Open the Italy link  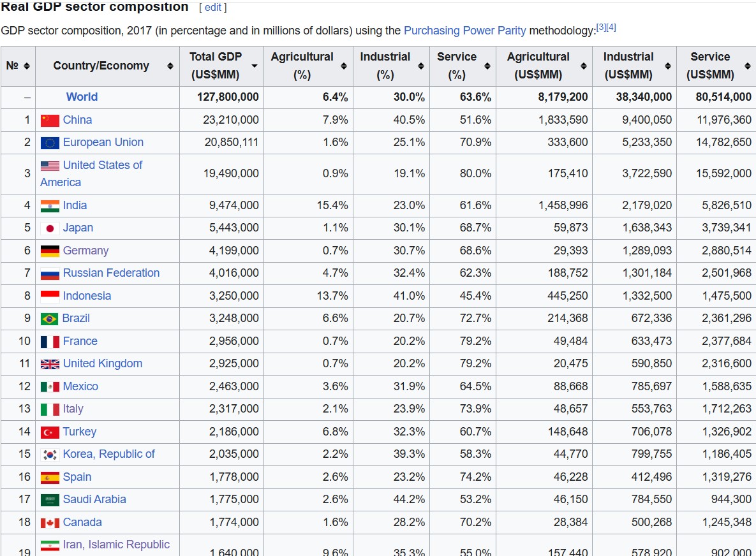click(x=73, y=409)
